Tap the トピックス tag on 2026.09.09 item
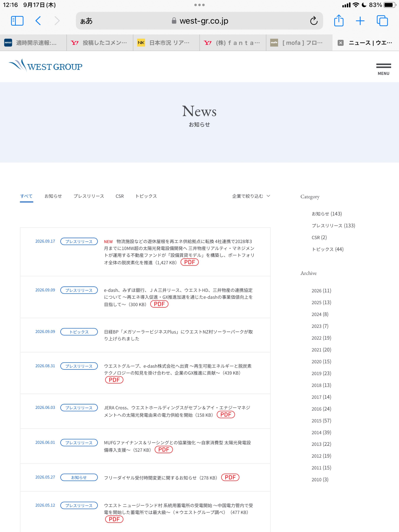399x532 pixels. pos(79,332)
